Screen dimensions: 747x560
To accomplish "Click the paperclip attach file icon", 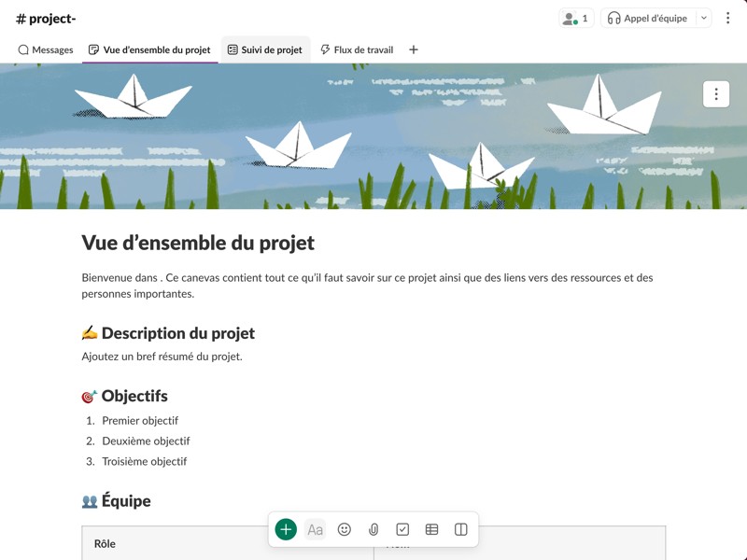I will [373, 529].
